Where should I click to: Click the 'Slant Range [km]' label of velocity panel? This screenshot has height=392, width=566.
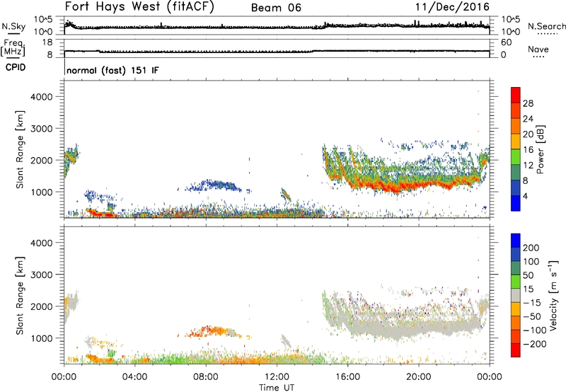click(20, 296)
